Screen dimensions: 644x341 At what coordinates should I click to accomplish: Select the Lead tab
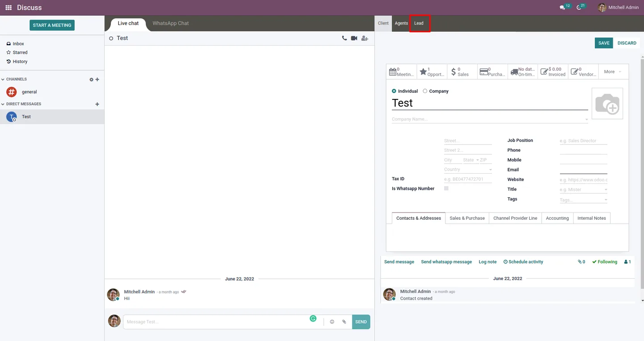click(419, 23)
